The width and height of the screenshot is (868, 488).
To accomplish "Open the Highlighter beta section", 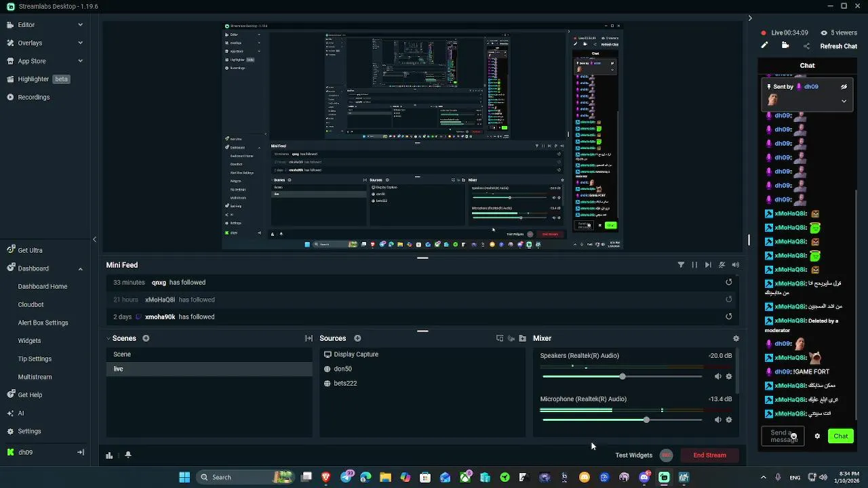I will point(37,79).
